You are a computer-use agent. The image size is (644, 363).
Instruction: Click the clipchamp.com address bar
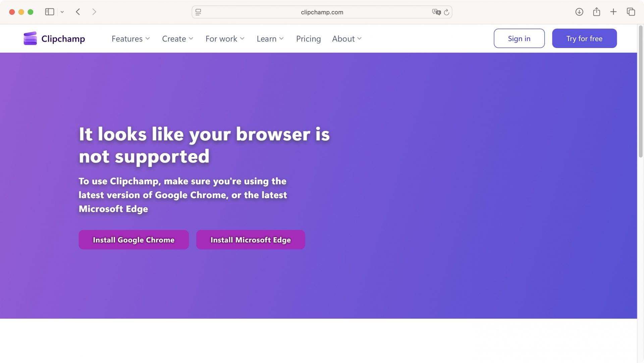[322, 12]
